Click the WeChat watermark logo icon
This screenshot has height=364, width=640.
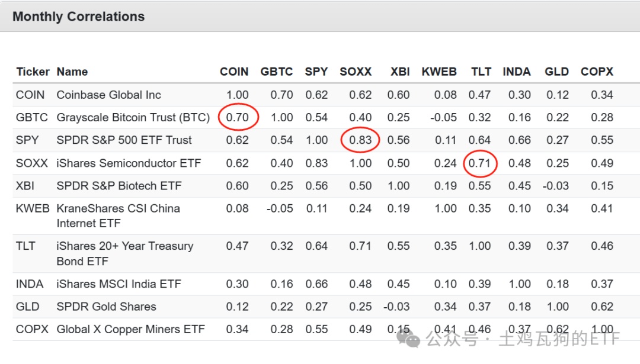[x=409, y=339]
